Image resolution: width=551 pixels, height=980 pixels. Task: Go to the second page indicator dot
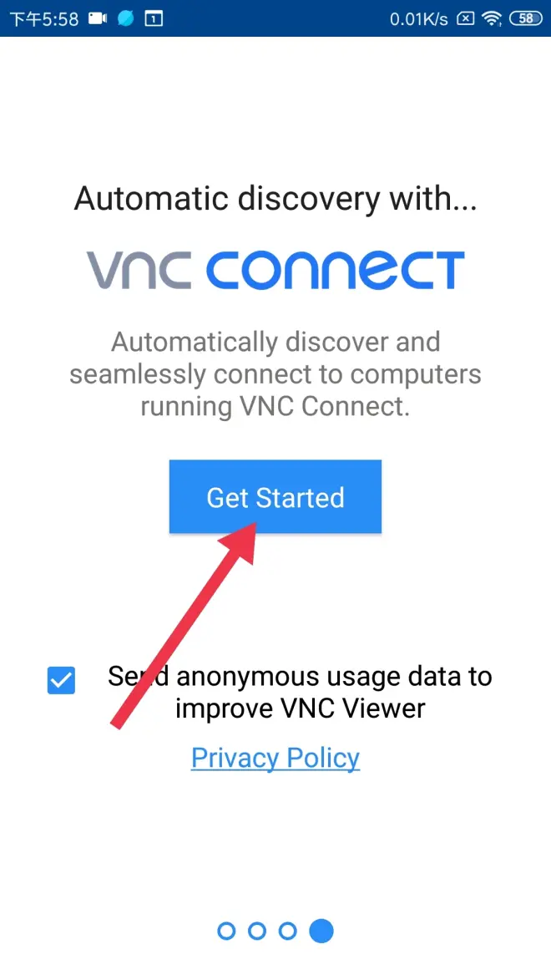pos(257,932)
